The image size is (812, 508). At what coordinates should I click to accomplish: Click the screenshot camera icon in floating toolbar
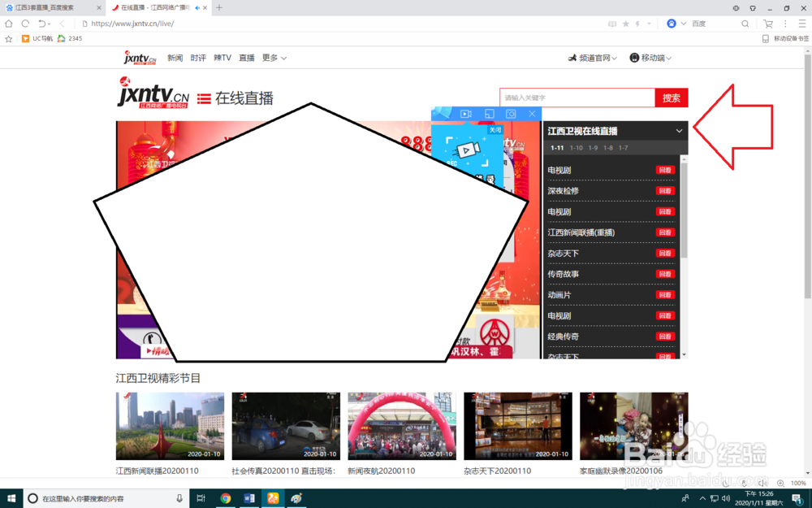pyautogui.click(x=511, y=114)
